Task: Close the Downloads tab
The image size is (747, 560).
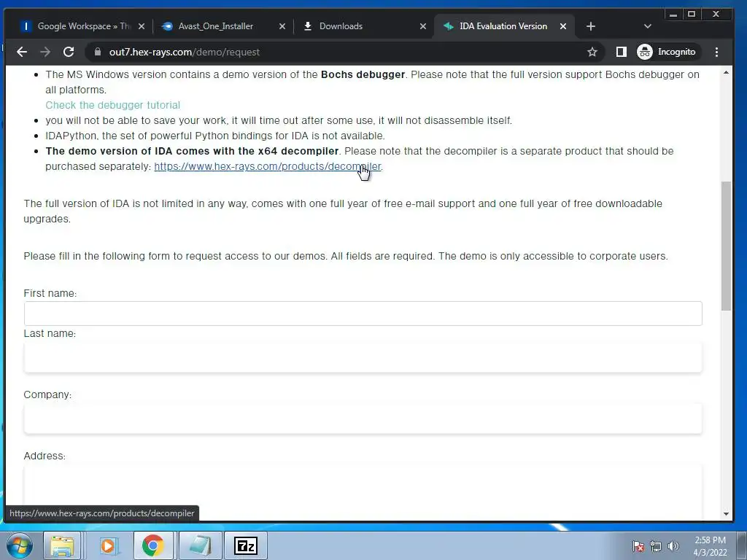Action: (x=422, y=26)
